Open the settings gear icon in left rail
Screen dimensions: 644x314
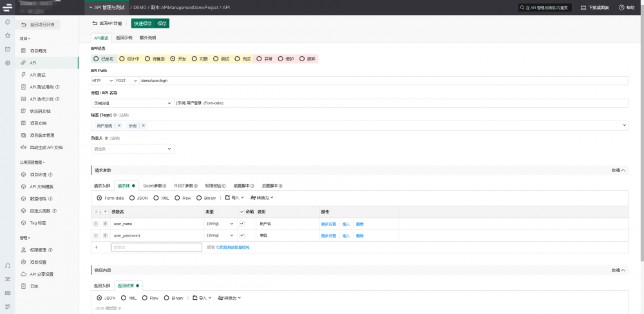pos(7,63)
